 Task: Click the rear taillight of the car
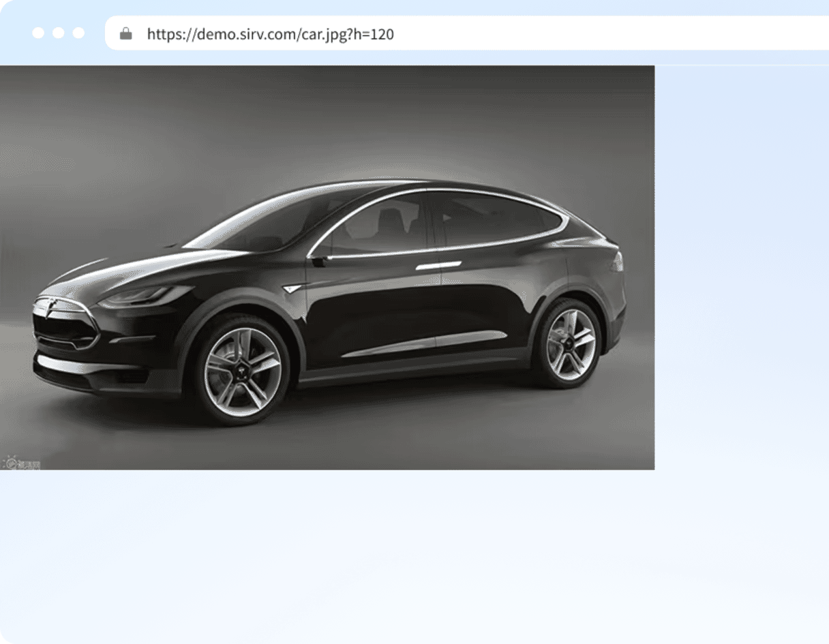619,260
